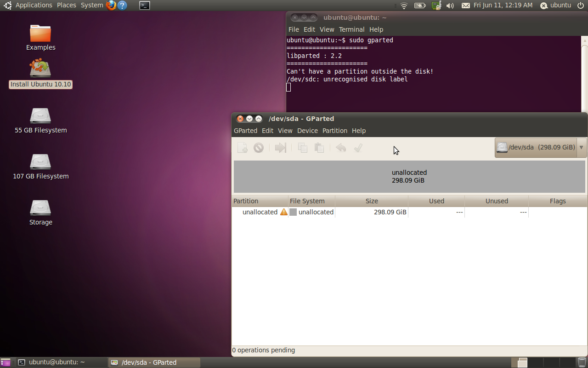The width and height of the screenshot is (588, 368).
Task: Click the terminal window's vertical scrollbar
Action: (584, 74)
